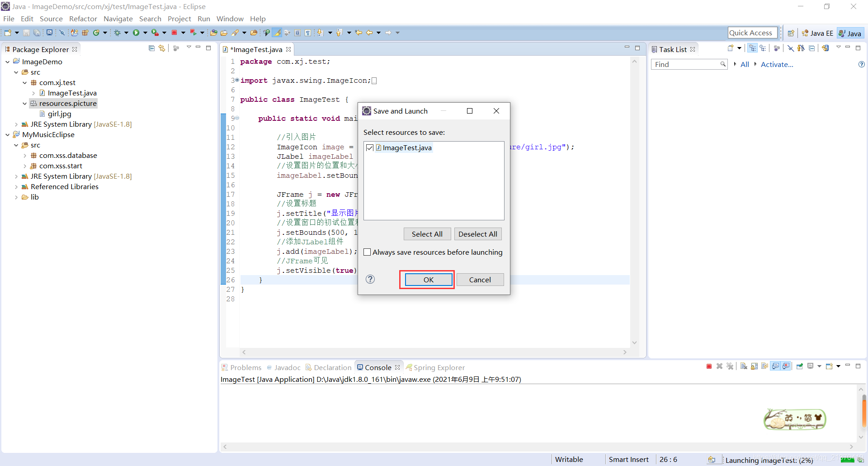This screenshot has width=868, height=466.
Task: Click New Java Package toolbar icon
Action: [x=85, y=33]
